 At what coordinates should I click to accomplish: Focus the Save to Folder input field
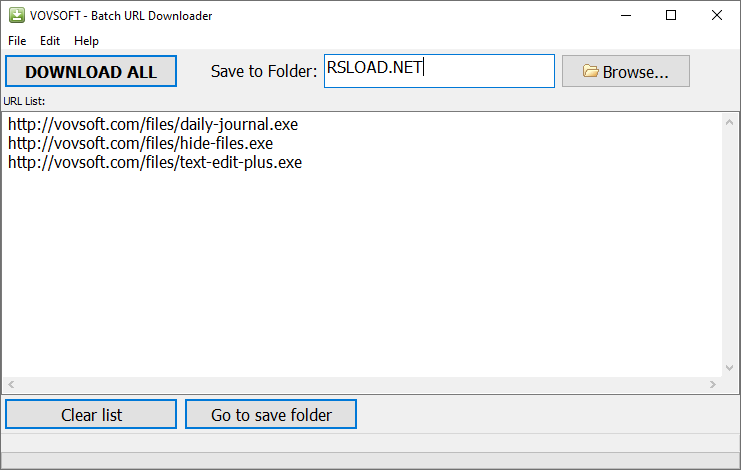pos(439,71)
